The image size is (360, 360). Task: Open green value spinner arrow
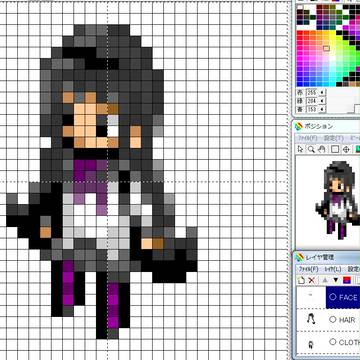tap(322, 100)
